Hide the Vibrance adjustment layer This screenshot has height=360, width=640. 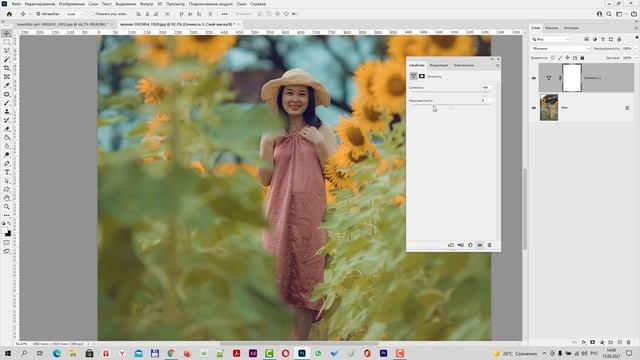(x=534, y=78)
